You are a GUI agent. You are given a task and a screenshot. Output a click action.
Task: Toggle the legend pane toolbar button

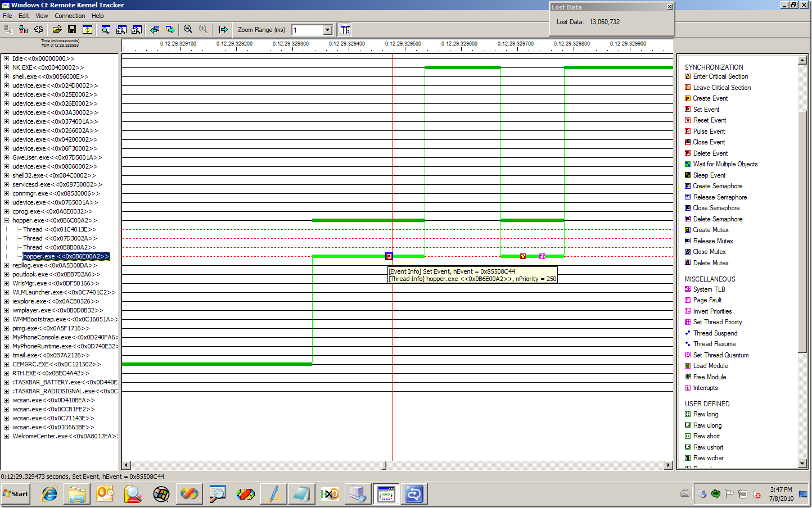(345, 29)
